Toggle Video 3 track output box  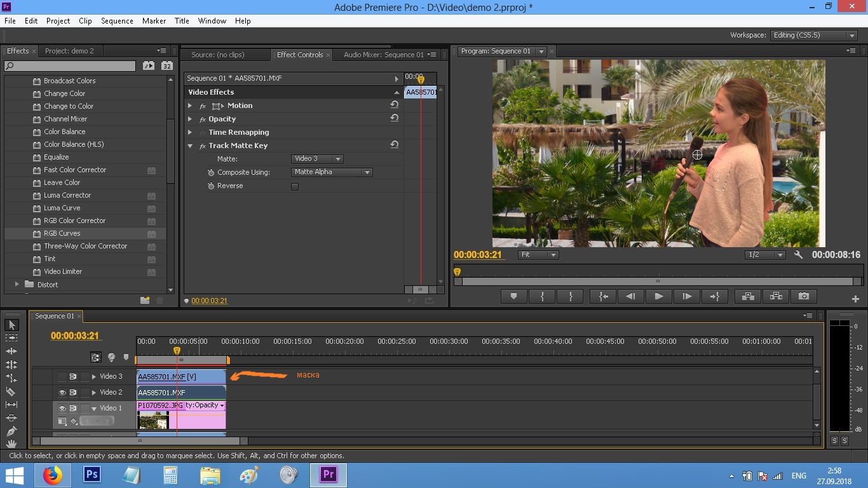[62, 377]
